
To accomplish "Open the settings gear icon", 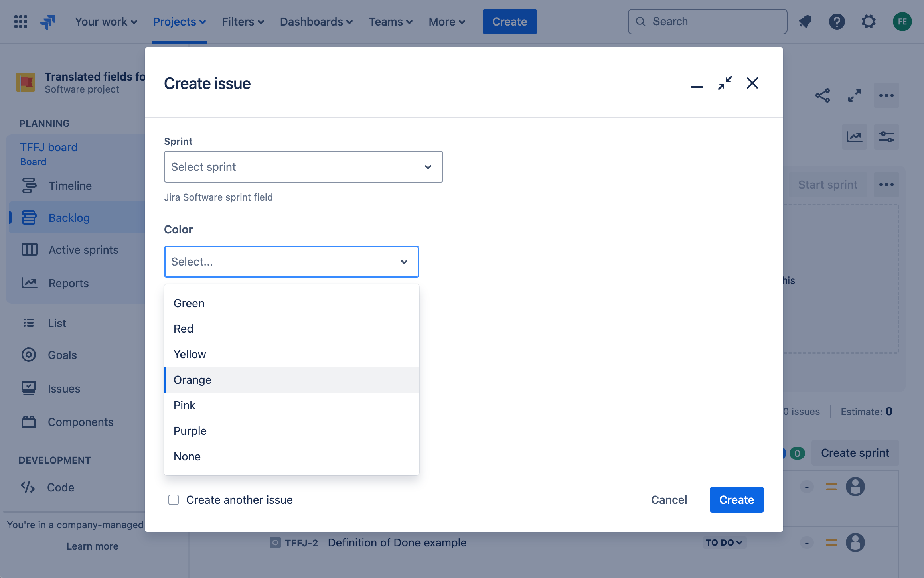I will coord(869,22).
